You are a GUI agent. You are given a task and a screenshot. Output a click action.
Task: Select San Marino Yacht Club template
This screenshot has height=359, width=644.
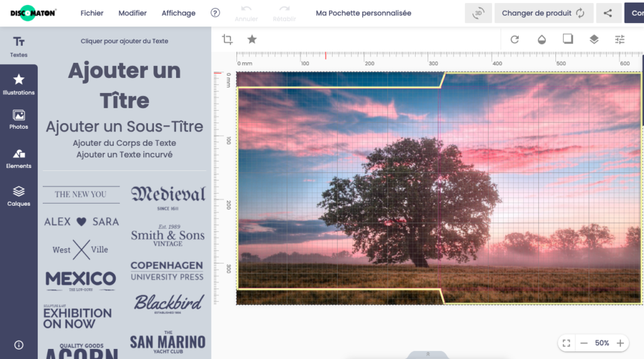167,342
